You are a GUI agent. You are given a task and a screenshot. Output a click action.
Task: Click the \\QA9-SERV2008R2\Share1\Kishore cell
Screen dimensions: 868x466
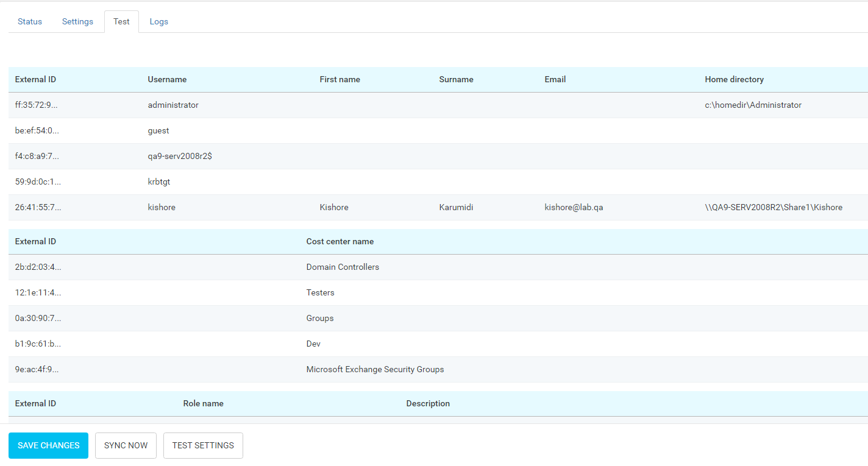(774, 207)
